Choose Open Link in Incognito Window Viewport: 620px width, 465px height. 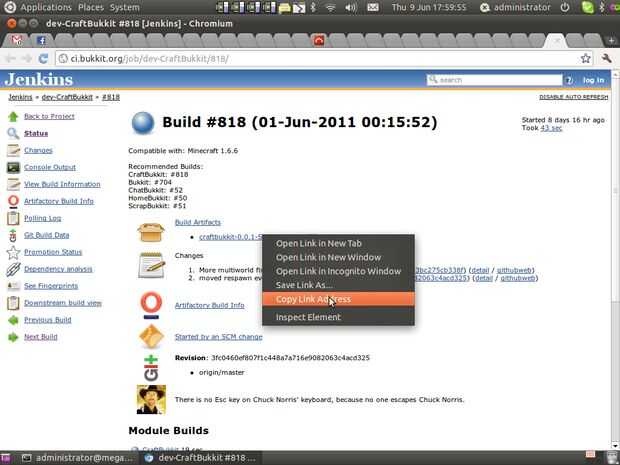coord(338,271)
